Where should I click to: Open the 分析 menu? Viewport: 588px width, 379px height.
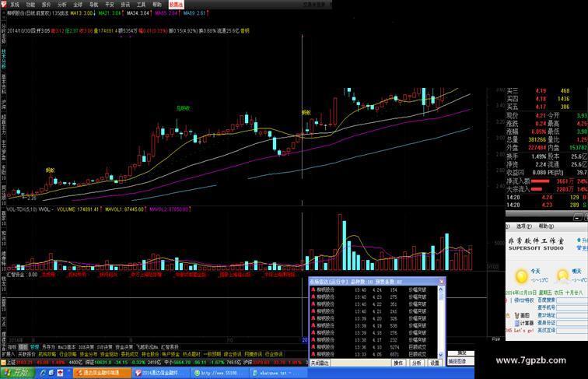pos(62,5)
